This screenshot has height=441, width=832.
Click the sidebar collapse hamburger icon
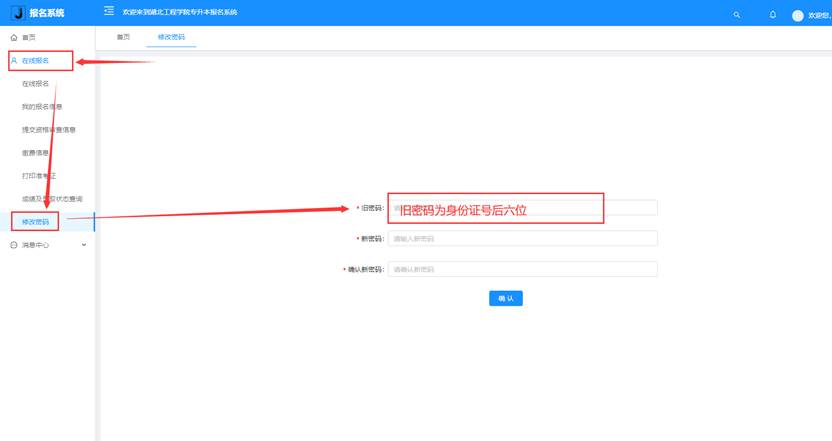click(x=109, y=12)
